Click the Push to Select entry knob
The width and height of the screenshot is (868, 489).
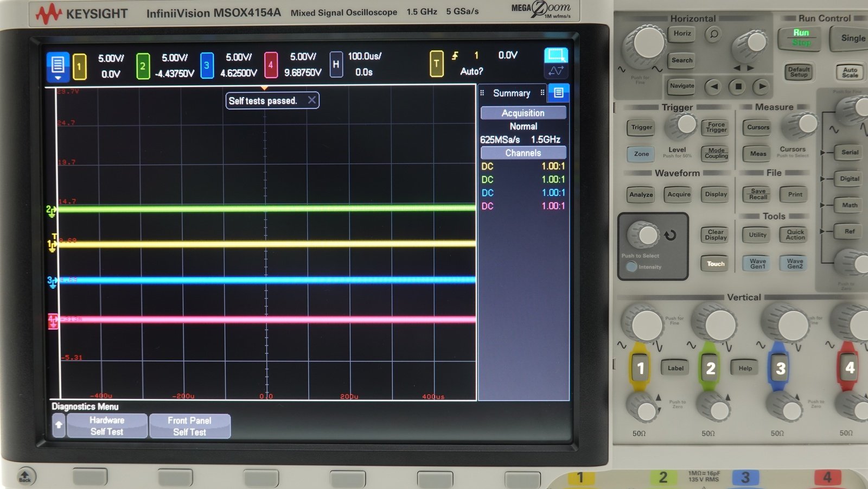[644, 234]
